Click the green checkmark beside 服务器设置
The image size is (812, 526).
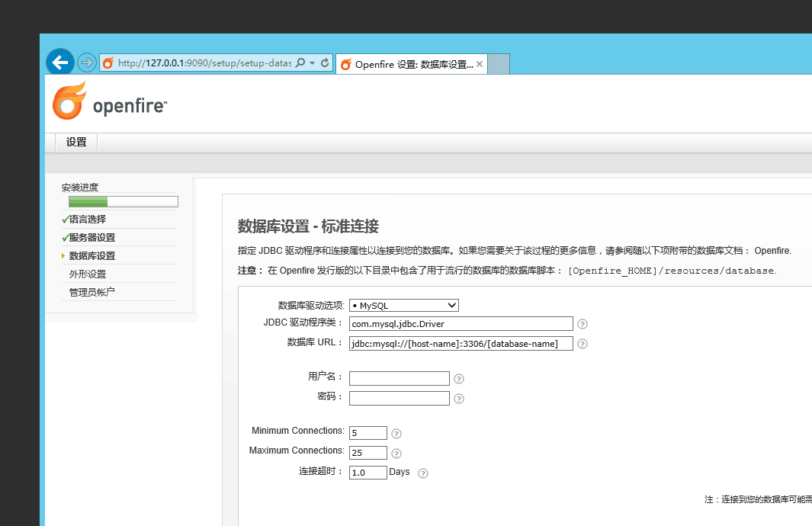point(66,238)
